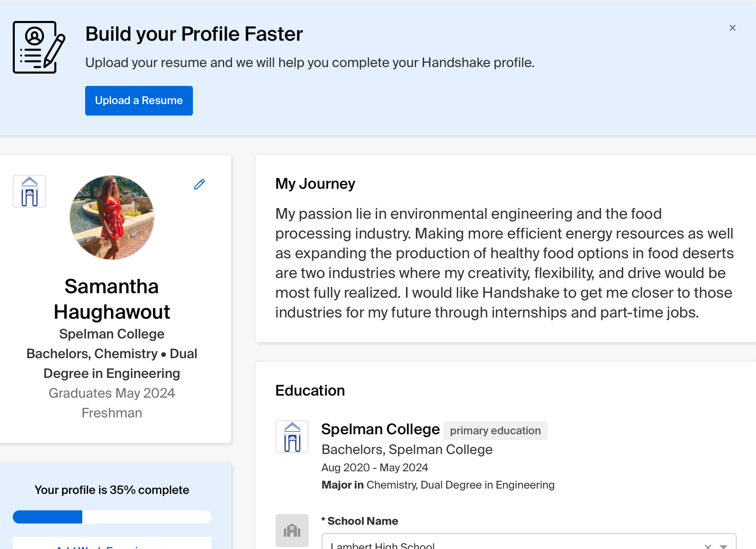Click the My Journey passion paragraph
Viewport: 756px width, 549px height.
coord(504,263)
